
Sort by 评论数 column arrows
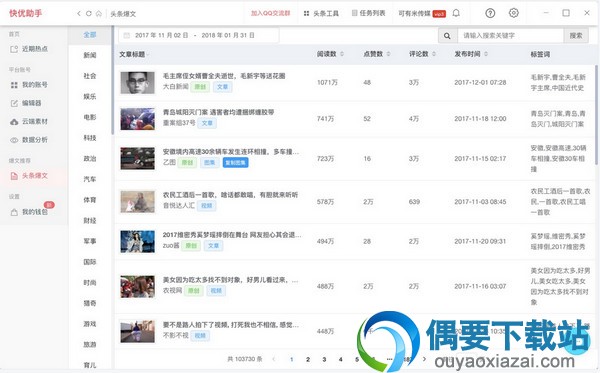(434, 54)
